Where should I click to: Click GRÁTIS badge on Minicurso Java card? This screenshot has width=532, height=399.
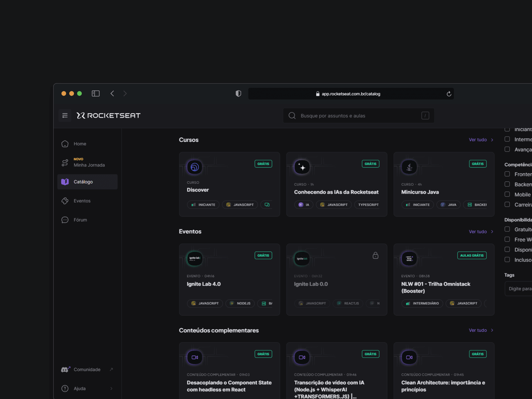point(478,164)
